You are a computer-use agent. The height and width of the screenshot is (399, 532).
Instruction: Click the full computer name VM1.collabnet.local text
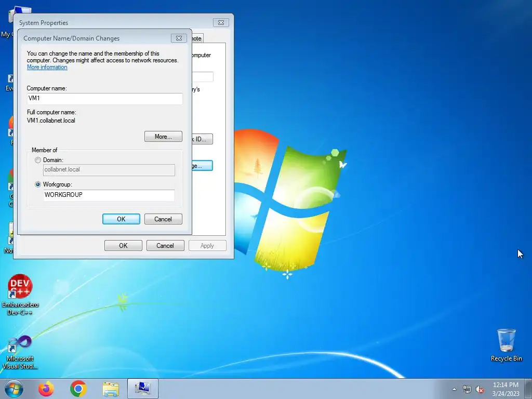click(51, 121)
